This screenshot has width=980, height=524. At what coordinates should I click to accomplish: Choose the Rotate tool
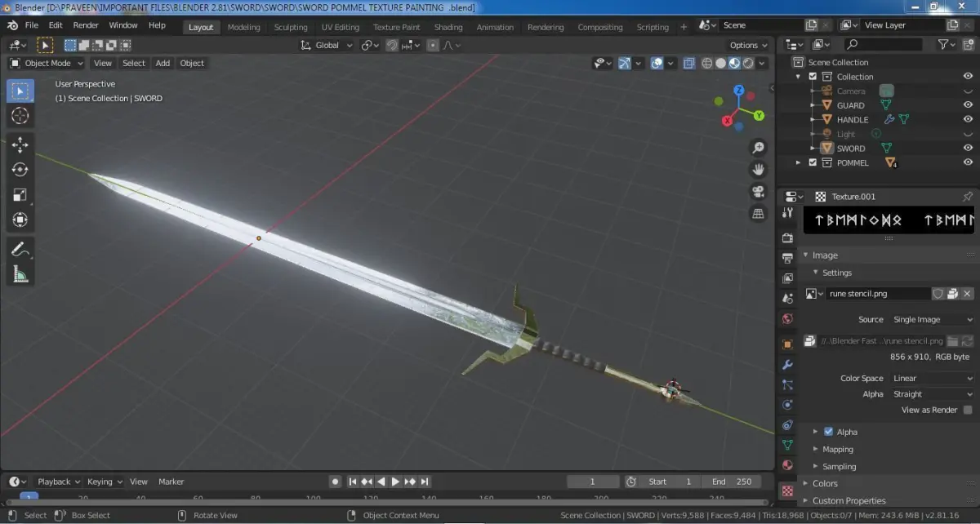click(x=20, y=170)
